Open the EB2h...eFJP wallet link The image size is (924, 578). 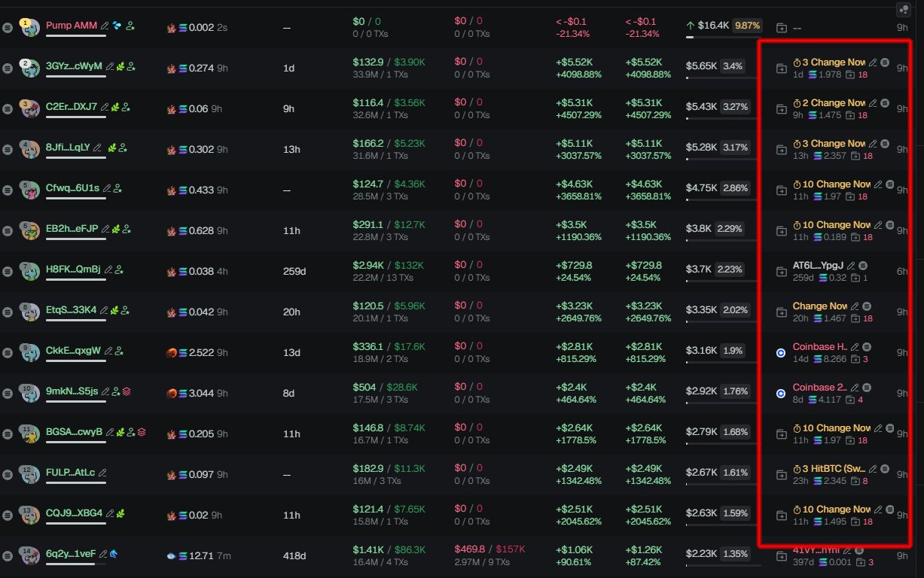[71, 229]
